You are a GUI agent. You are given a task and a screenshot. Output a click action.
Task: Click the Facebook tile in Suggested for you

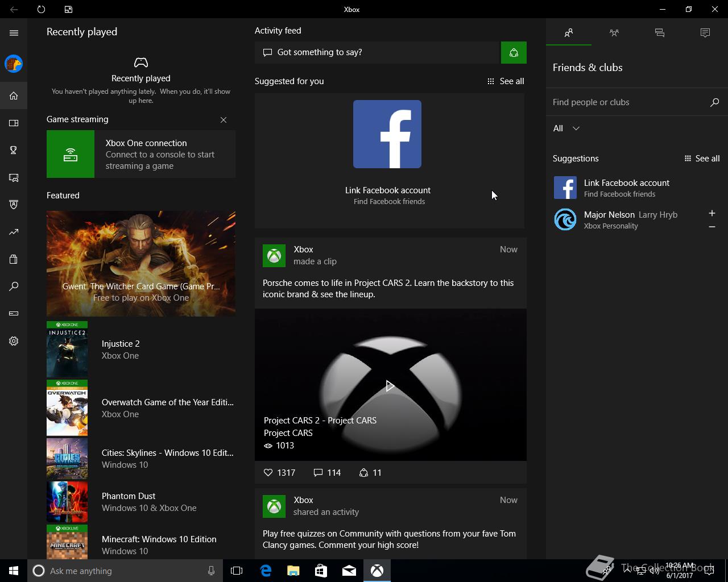[387, 134]
